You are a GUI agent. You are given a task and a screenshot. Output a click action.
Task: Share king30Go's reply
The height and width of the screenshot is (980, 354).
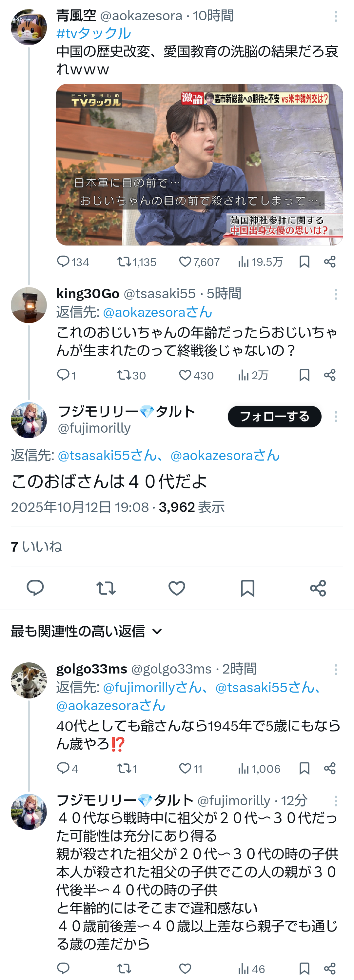click(330, 375)
